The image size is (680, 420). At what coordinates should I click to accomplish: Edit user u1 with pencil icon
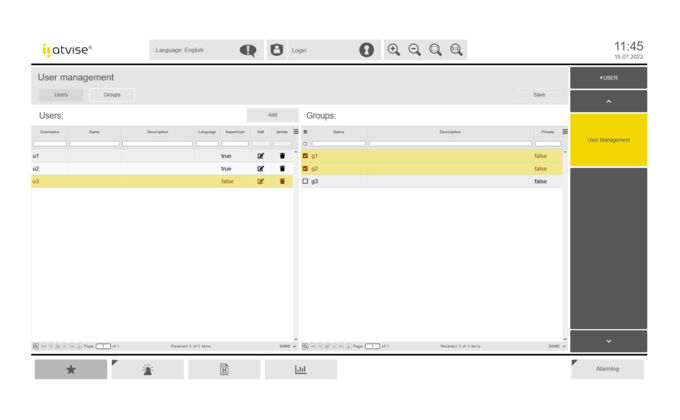point(261,156)
